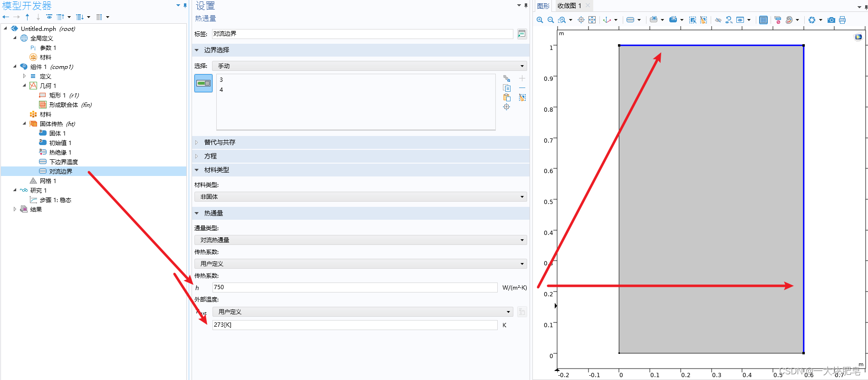Click the back arrow in Model Builder toolbar

6,17
